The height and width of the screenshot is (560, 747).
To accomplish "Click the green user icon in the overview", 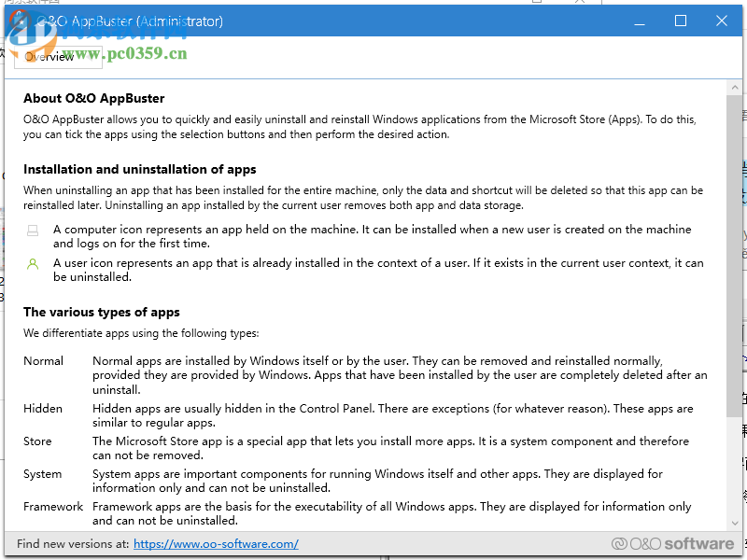I will click(x=33, y=264).
